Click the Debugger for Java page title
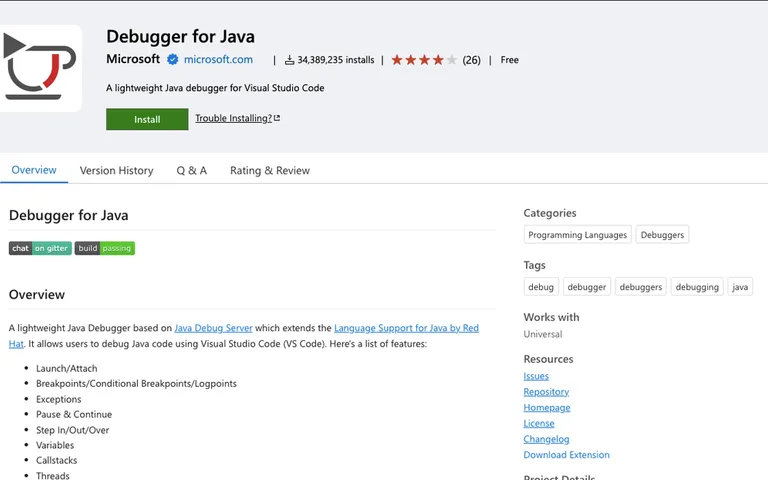This screenshot has width=768, height=480. (180, 37)
